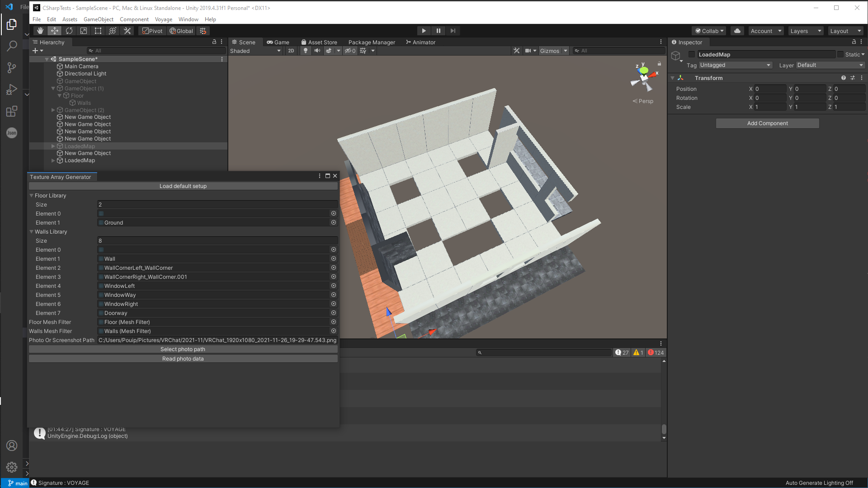Click the Play button
This screenshot has height=488, width=868.
[x=424, y=31]
